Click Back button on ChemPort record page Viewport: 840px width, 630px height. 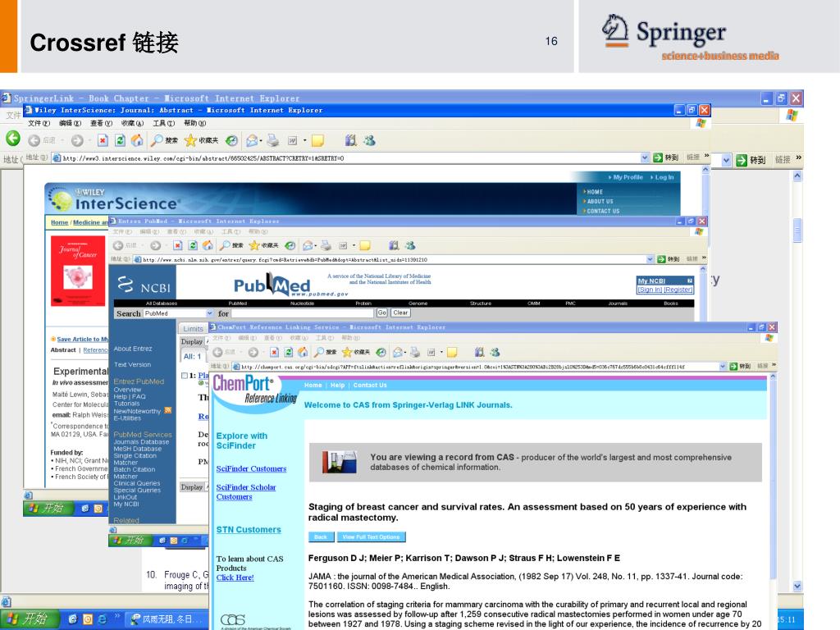[x=321, y=536]
